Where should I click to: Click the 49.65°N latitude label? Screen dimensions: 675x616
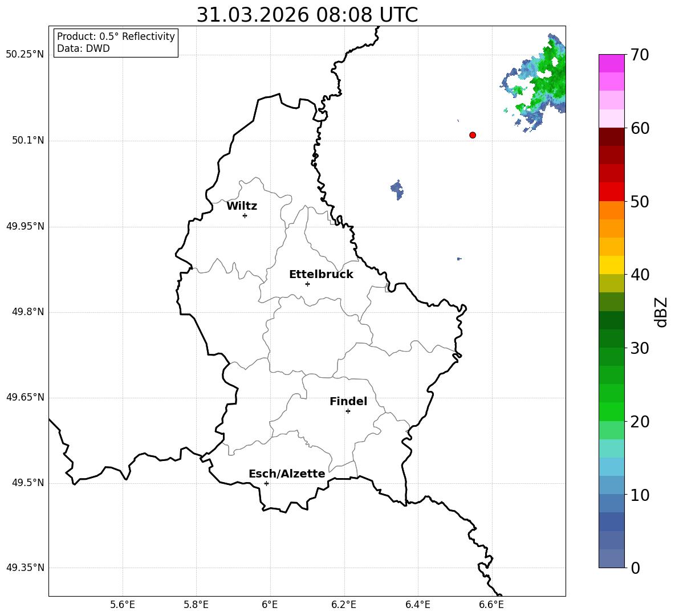coord(25,397)
